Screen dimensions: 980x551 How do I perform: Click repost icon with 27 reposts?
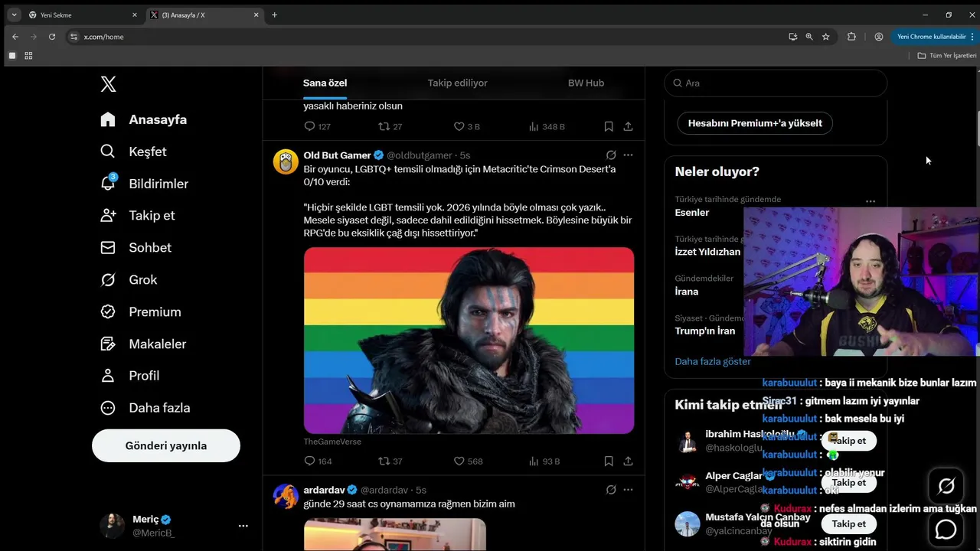point(384,126)
